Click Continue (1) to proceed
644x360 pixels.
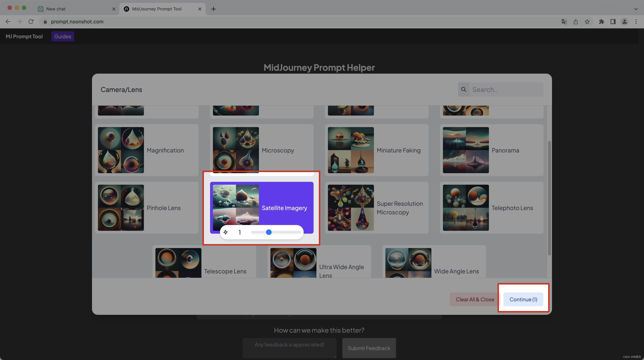(x=523, y=299)
